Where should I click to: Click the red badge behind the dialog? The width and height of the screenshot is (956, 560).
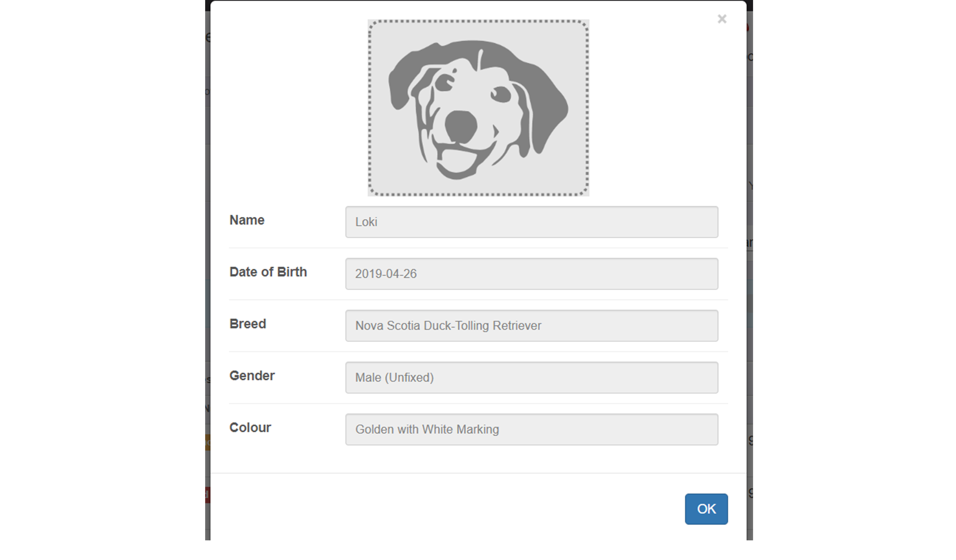(208, 495)
